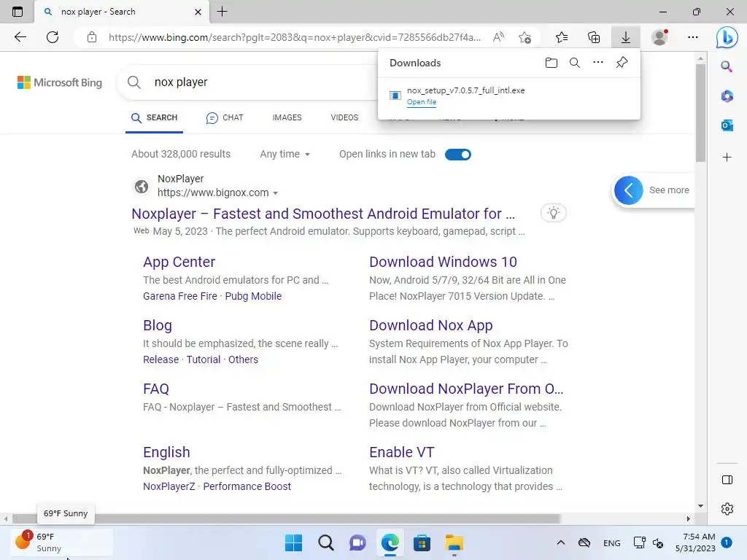Open the App Center link
Screen dimensions: 747x560
tap(179, 262)
